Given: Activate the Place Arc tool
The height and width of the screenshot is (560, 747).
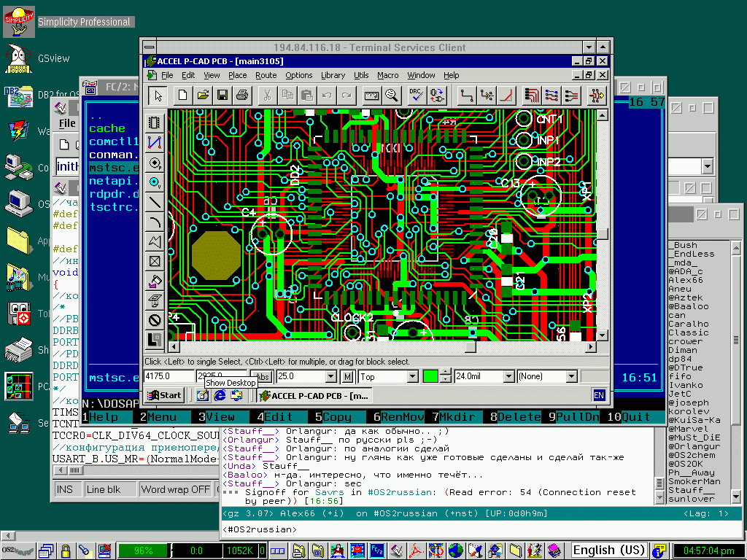Looking at the screenshot, I should [x=155, y=221].
